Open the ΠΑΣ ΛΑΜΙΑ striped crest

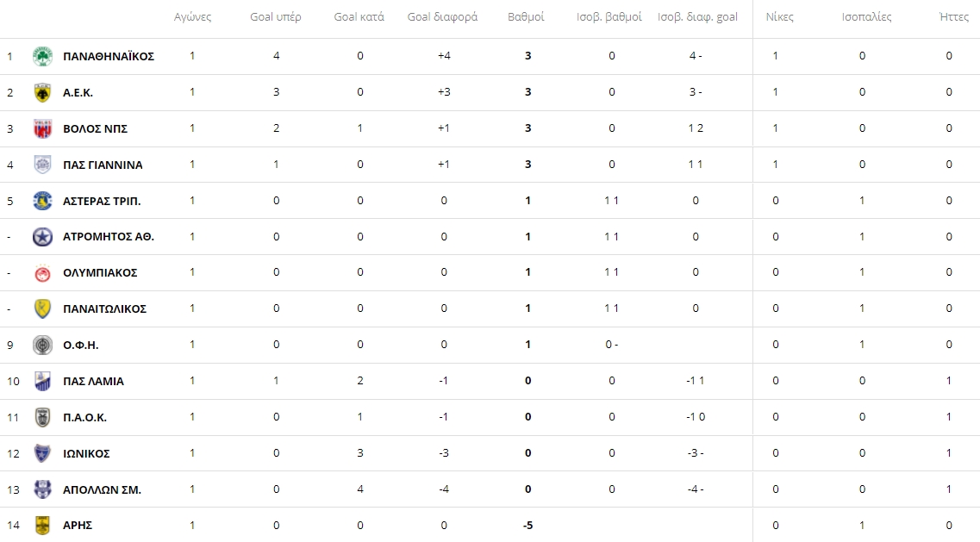pyautogui.click(x=42, y=382)
